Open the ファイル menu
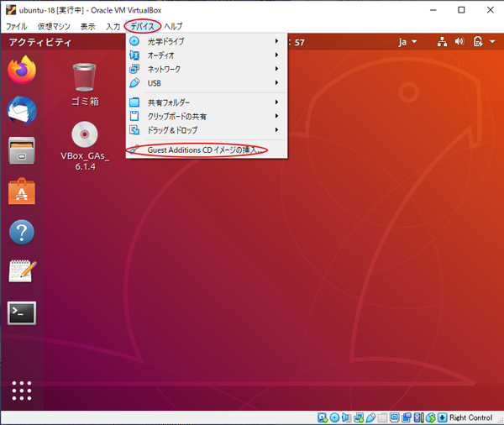 (17, 26)
